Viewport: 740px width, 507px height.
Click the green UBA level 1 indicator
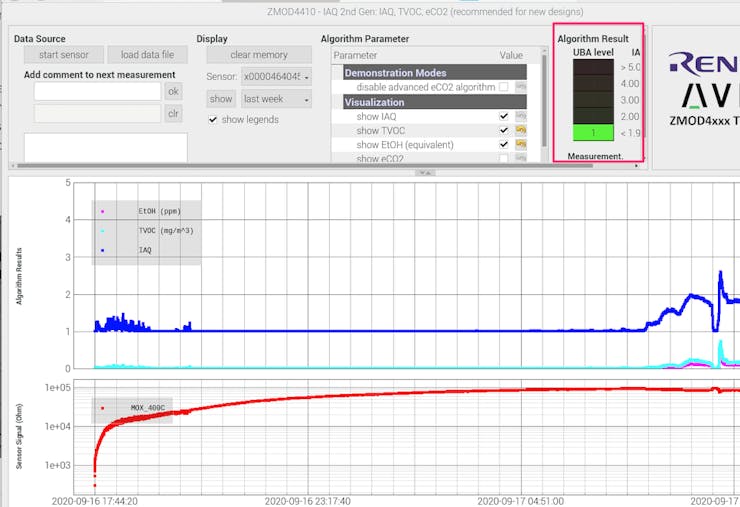pyautogui.click(x=592, y=133)
